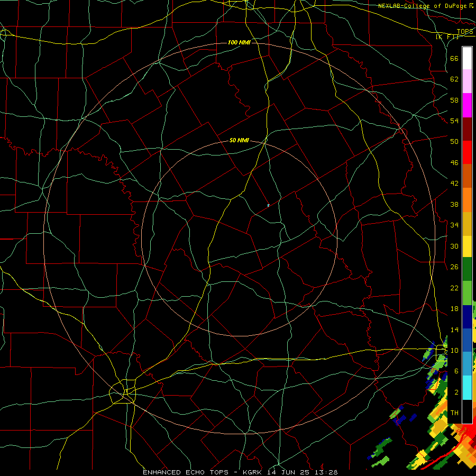Click the "NEXLAB-College of DuPage" credit text
Screen dimensions: 476x476
422,6
